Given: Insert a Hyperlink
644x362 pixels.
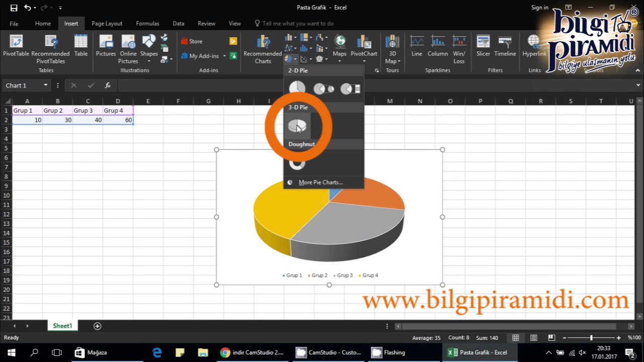Looking at the screenshot, I should [534, 46].
